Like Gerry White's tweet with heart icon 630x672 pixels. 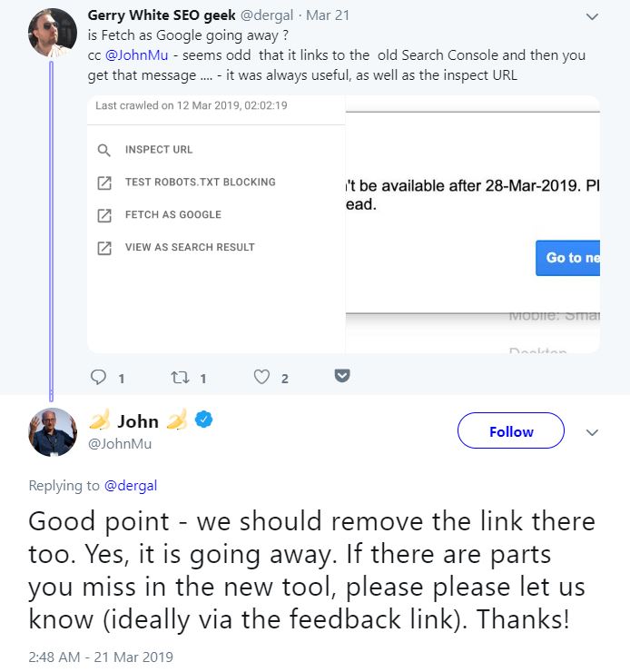[261, 377]
